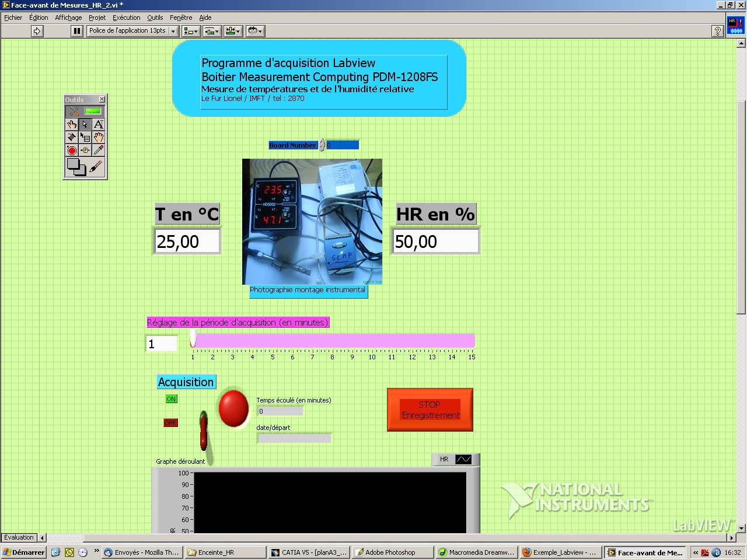
Task: Click the VI icon in the top-right corner
Action: pos(735,26)
